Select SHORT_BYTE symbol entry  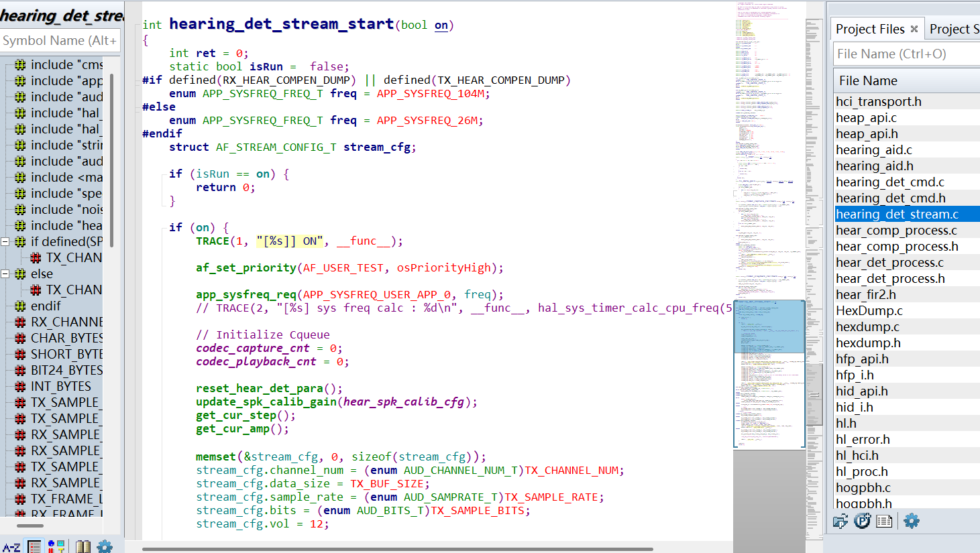pos(59,354)
